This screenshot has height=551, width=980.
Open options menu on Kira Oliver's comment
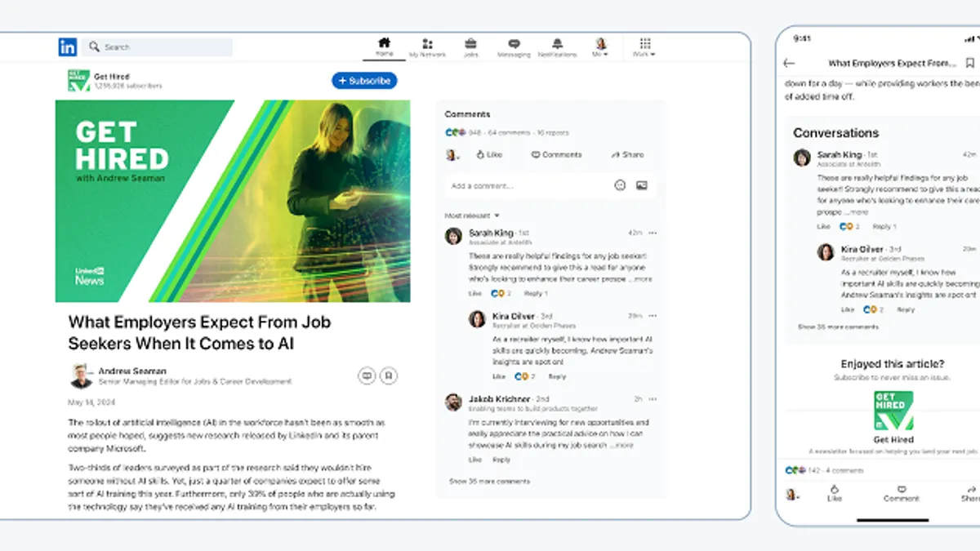[x=653, y=316]
